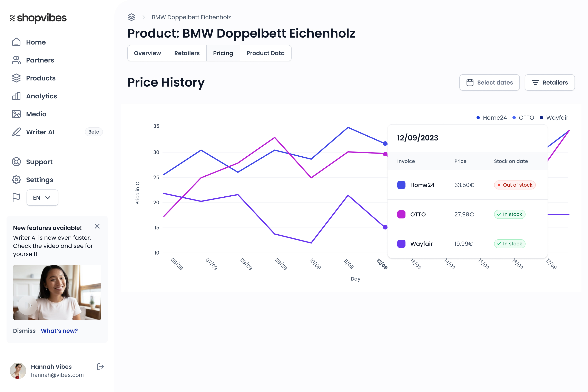Select the Partners sidebar icon
The height and width of the screenshot is (392, 588).
[x=16, y=60]
